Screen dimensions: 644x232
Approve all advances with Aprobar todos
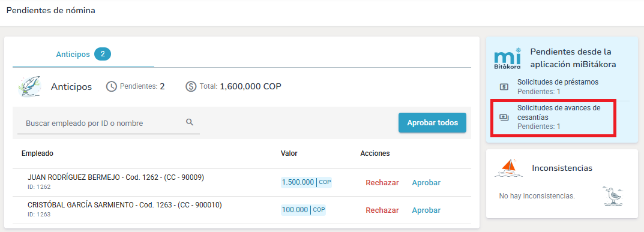[x=432, y=122]
